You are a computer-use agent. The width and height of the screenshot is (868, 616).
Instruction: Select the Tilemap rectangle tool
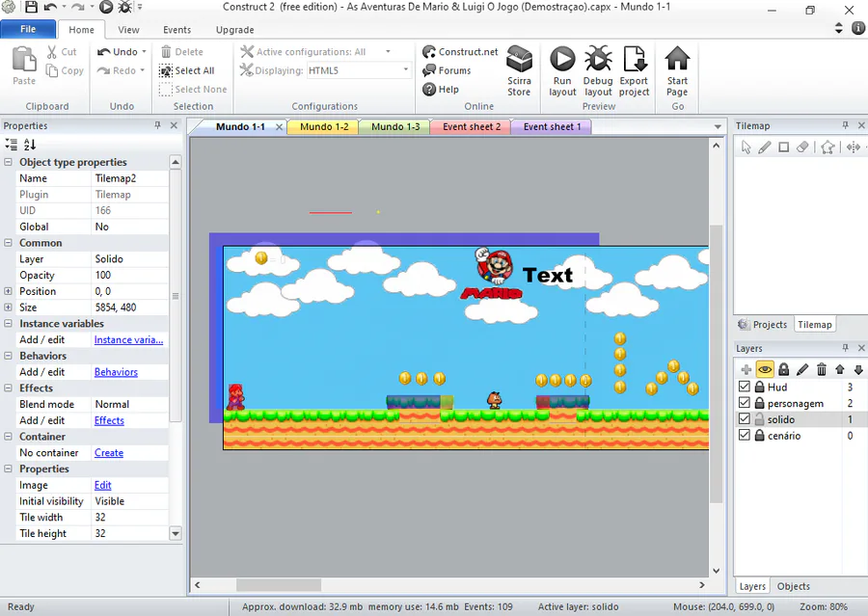[783, 147]
